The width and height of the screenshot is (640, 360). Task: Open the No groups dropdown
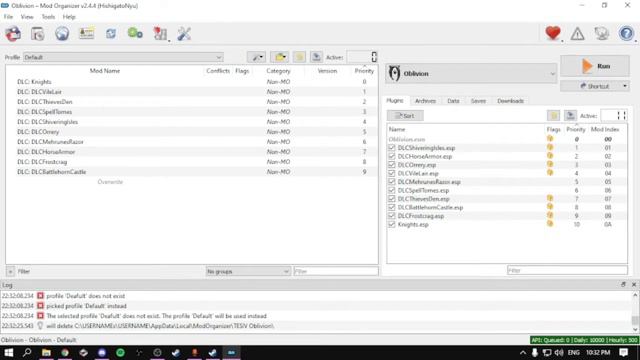248,271
